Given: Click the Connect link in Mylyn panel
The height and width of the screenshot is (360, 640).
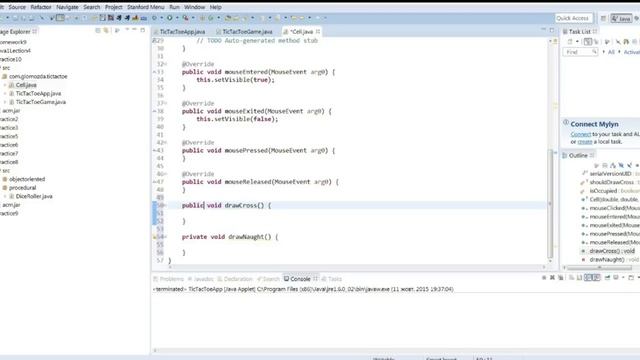Looking at the screenshot, I should [580, 134].
